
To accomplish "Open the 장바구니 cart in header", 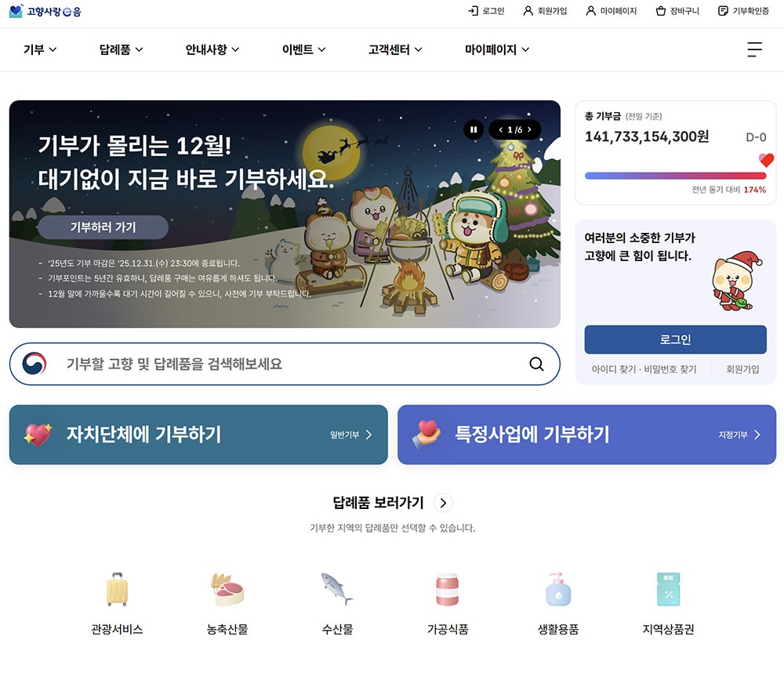I will pyautogui.click(x=677, y=11).
